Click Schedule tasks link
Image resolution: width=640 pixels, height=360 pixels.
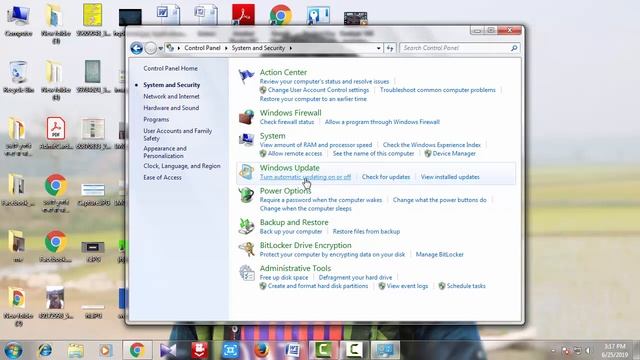point(466,286)
